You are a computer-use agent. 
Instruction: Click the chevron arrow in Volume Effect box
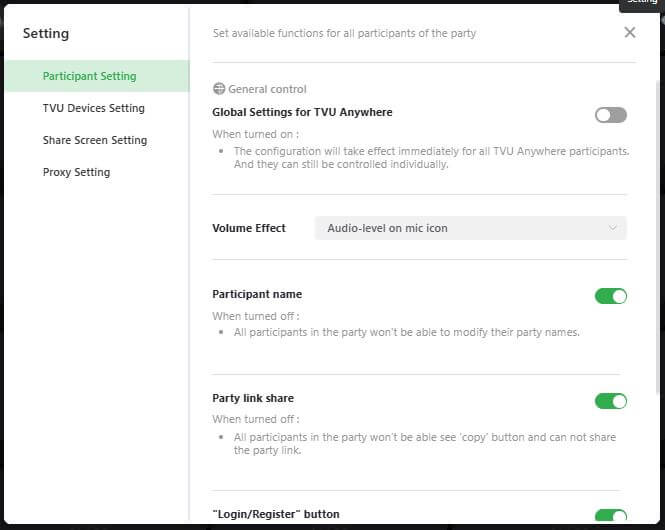tap(612, 228)
